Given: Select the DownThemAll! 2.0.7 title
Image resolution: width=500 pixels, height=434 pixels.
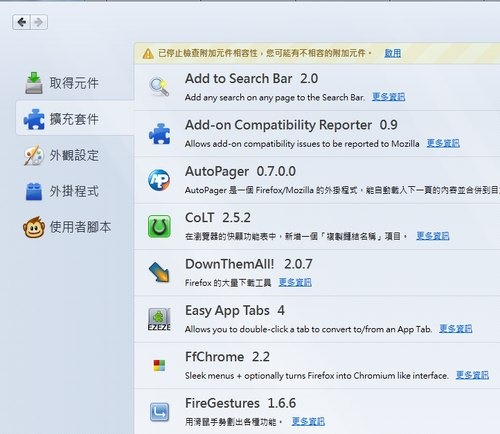Looking at the screenshot, I should coord(249,264).
